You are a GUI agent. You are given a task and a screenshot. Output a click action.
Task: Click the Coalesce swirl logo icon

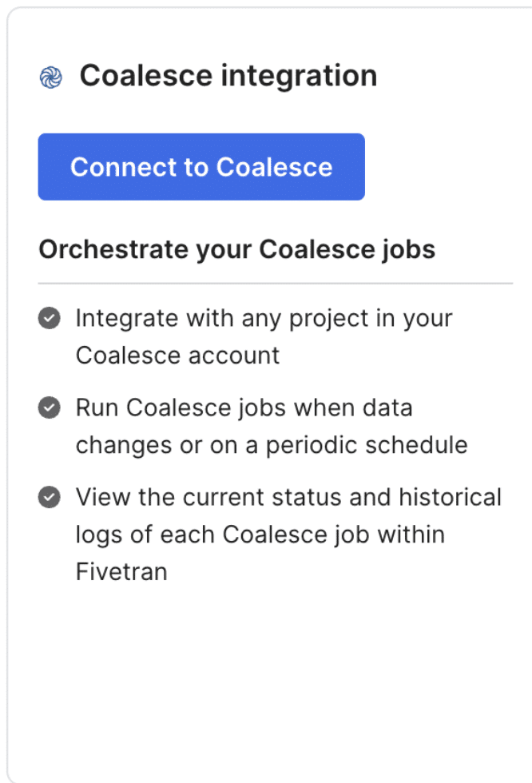pos(51,78)
